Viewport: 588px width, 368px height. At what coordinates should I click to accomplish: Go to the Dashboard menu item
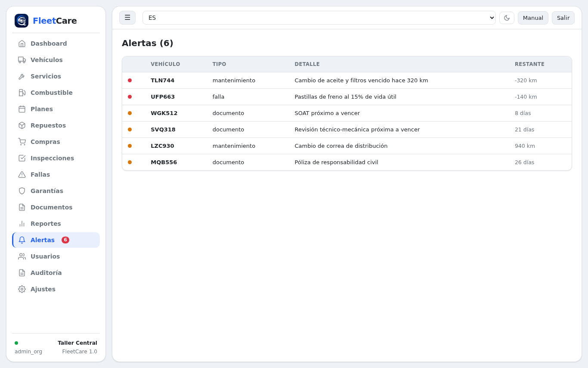click(x=56, y=44)
